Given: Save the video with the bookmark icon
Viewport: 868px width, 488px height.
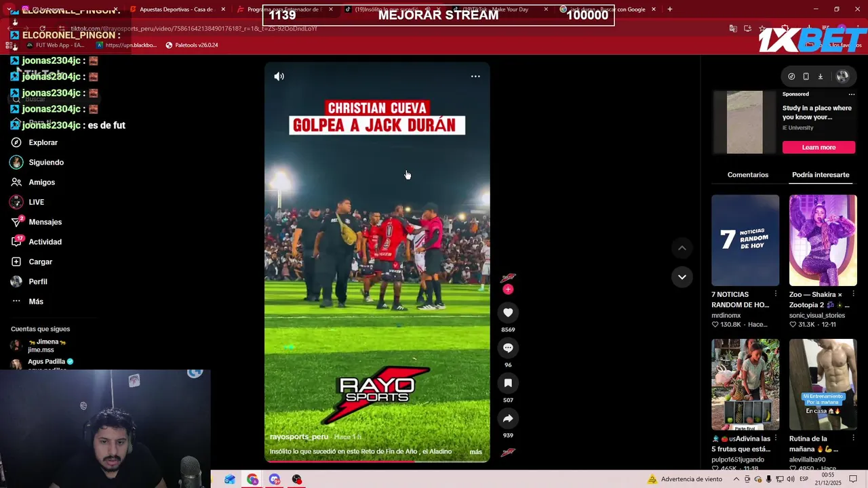Looking at the screenshot, I should (508, 383).
